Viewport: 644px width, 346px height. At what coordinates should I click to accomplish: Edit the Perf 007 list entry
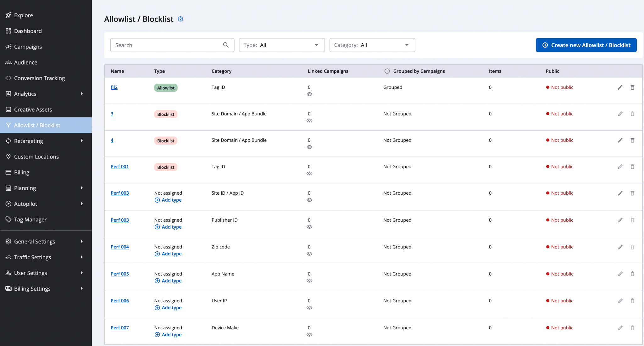(620, 328)
